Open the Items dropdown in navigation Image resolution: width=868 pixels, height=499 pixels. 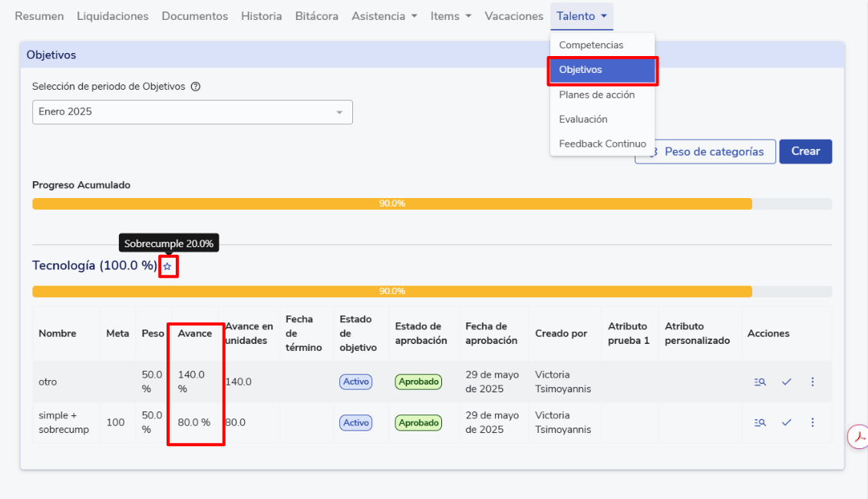(x=451, y=16)
